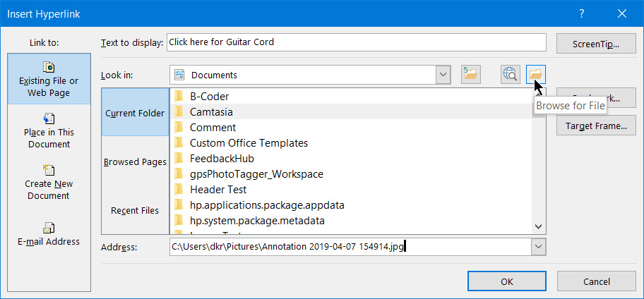Click the Cancel button
The image size is (644, 299).
tap(597, 281)
